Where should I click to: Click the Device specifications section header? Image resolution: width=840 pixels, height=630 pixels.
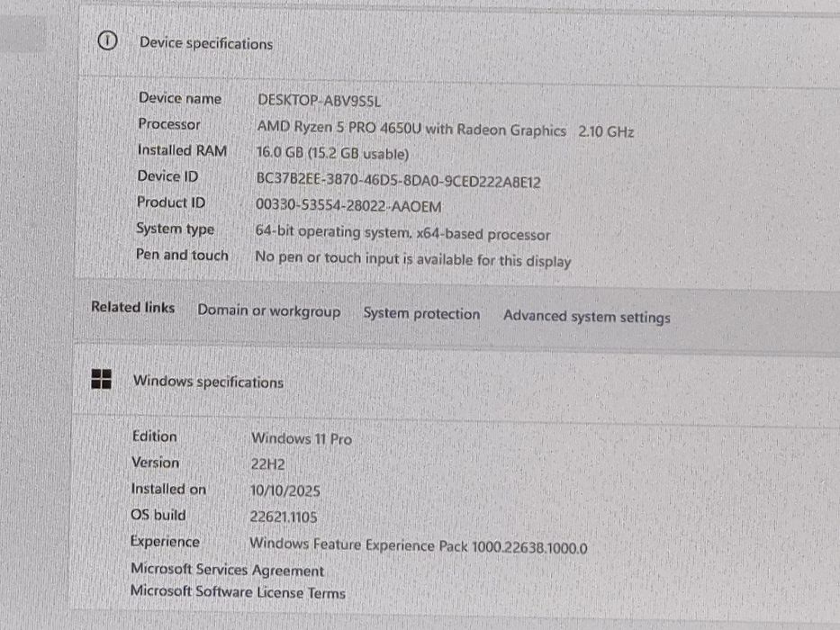(x=206, y=43)
